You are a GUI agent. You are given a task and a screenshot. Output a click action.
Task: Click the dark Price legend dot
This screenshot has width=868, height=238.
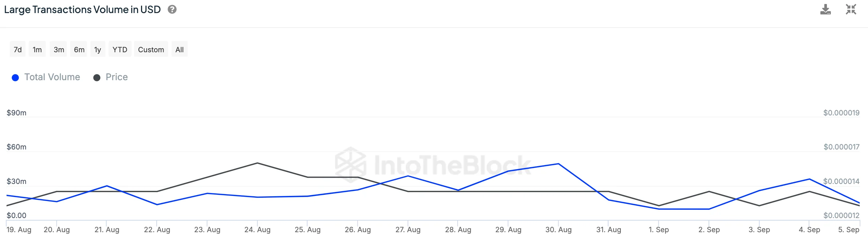(x=97, y=78)
